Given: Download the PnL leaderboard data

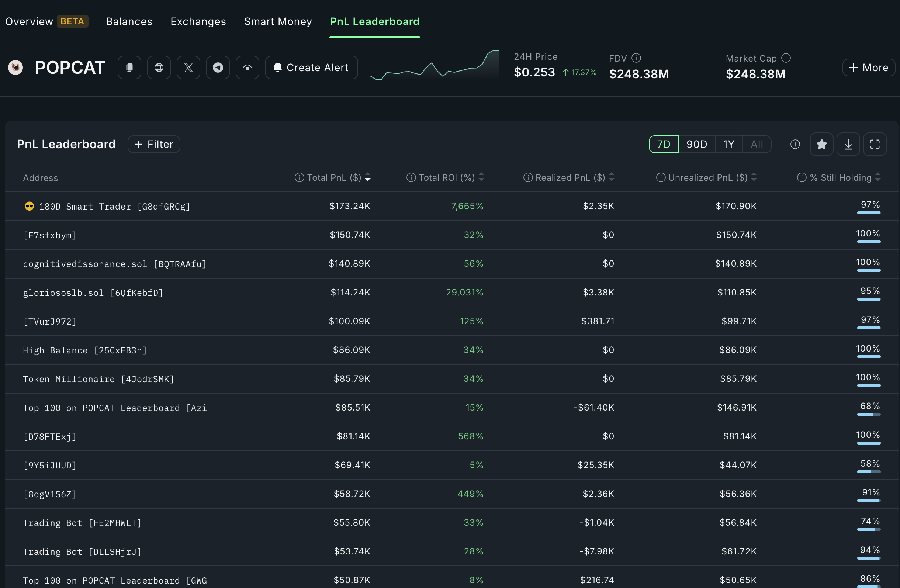Looking at the screenshot, I should [848, 145].
